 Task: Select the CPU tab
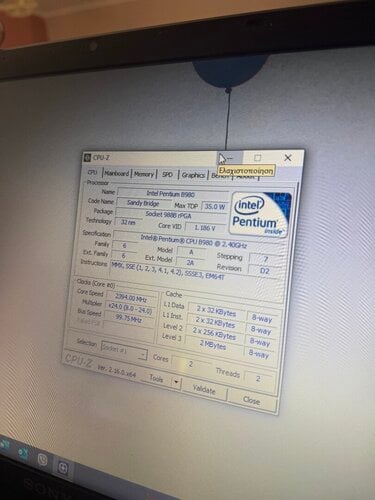(x=92, y=173)
